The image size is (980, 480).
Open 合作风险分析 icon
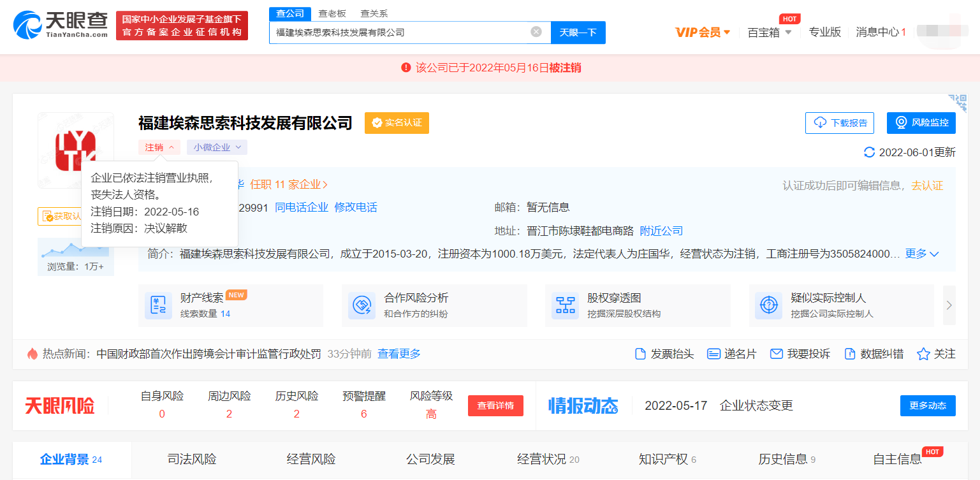pos(362,305)
